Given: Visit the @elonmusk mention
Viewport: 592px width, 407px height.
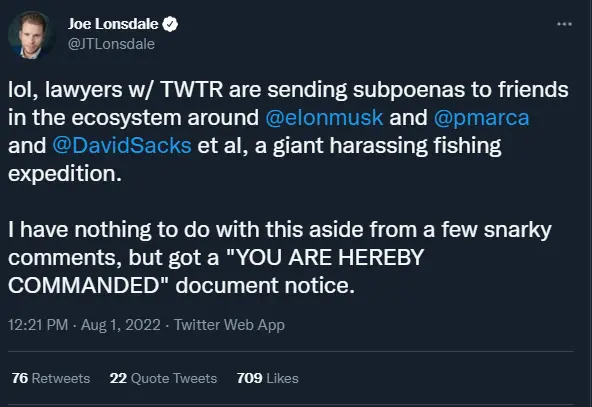Looking at the screenshot, I should (324, 117).
